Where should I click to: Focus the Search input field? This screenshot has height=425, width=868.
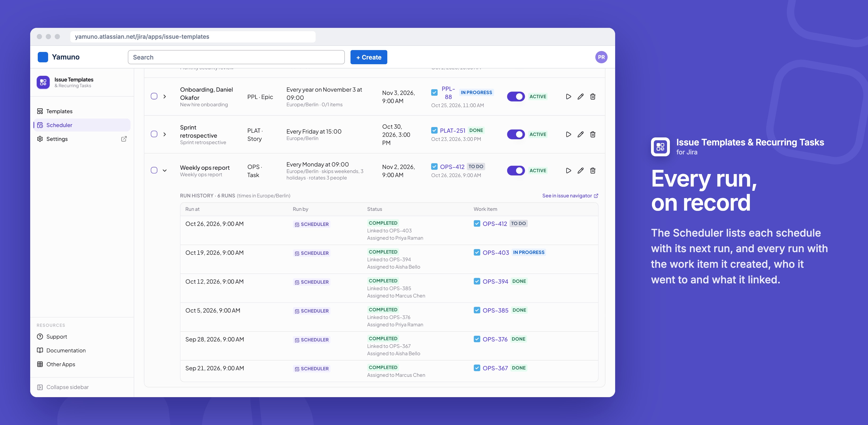point(236,57)
